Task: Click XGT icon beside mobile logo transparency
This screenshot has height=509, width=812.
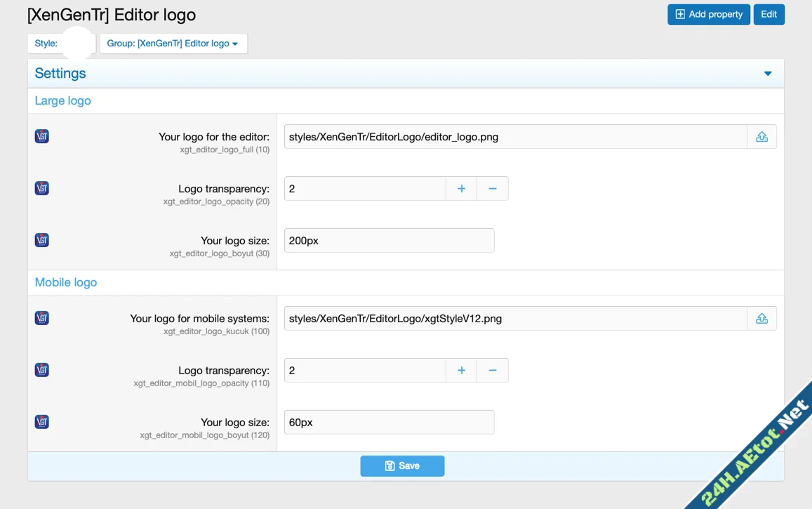Action: (42, 370)
